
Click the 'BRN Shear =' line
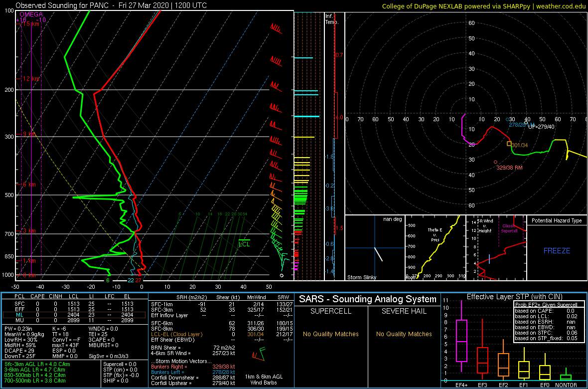(x=193, y=348)
